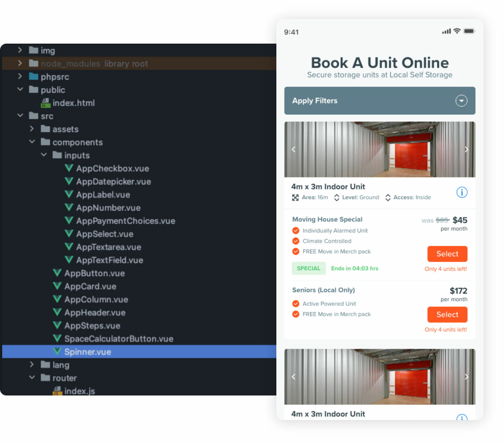504x442 pixels.
Task: Click the phpsrc folder icon
Action: (x=34, y=76)
